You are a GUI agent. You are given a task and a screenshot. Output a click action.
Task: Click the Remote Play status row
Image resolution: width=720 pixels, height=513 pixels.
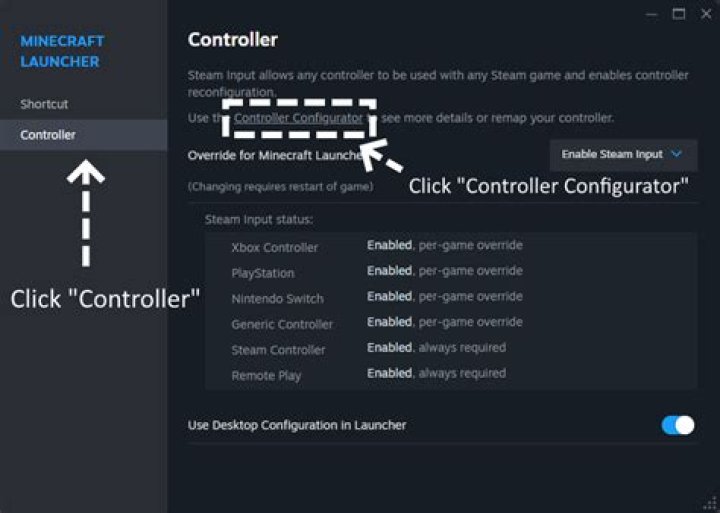click(450, 374)
